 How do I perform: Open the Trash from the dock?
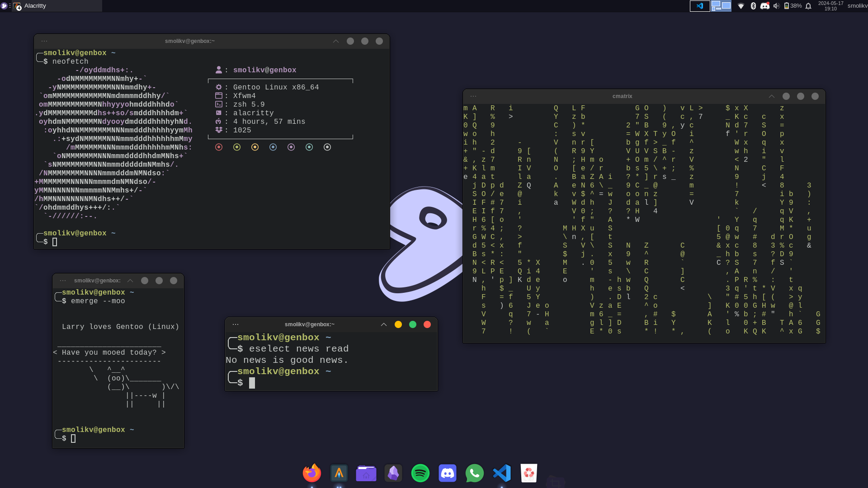click(x=529, y=473)
